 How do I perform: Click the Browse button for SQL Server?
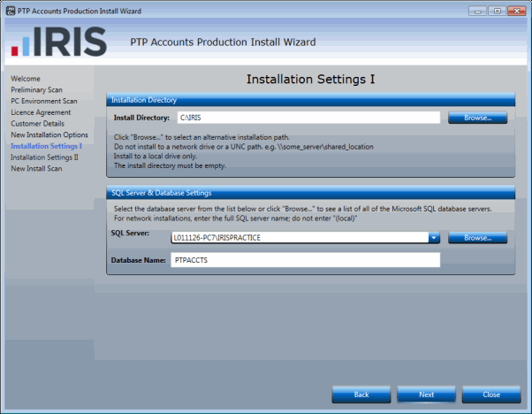pos(477,237)
